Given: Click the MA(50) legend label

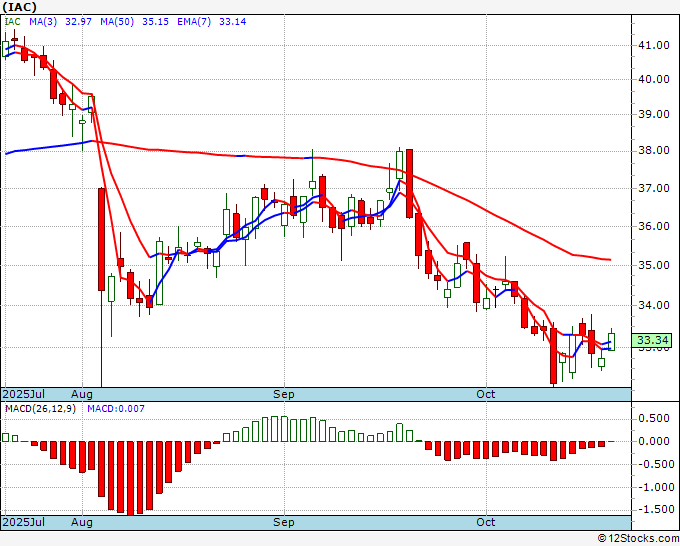Looking at the screenshot, I should 117,21.
